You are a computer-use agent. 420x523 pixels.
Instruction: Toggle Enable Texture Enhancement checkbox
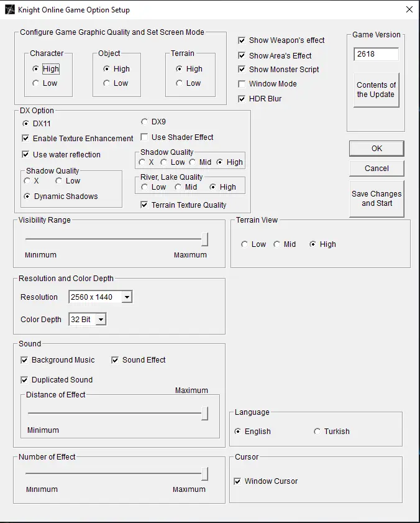click(25, 138)
